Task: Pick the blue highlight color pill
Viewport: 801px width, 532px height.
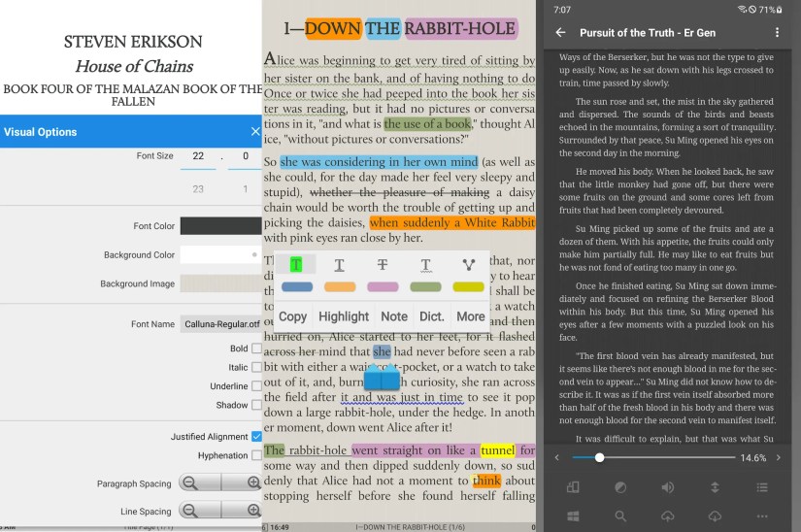Action: pyautogui.click(x=297, y=287)
